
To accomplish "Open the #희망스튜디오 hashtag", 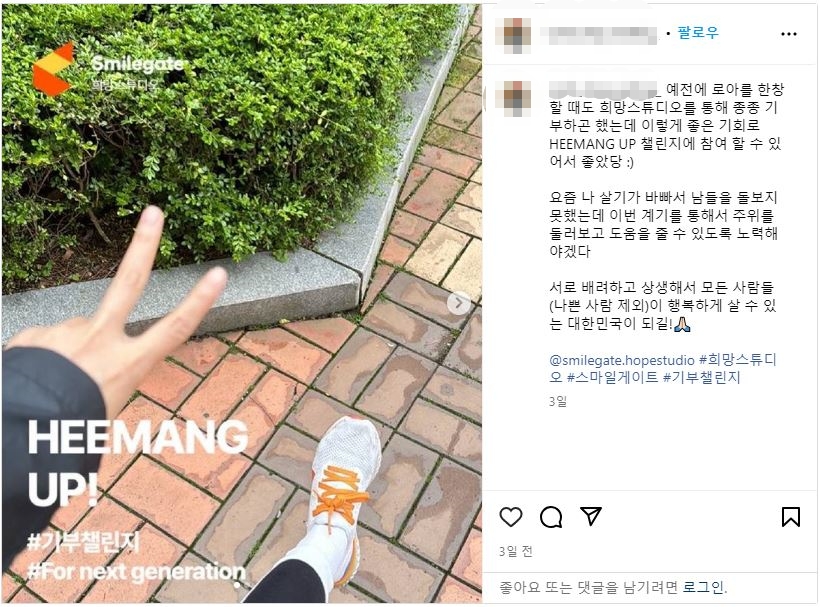I will click(x=663, y=369).
